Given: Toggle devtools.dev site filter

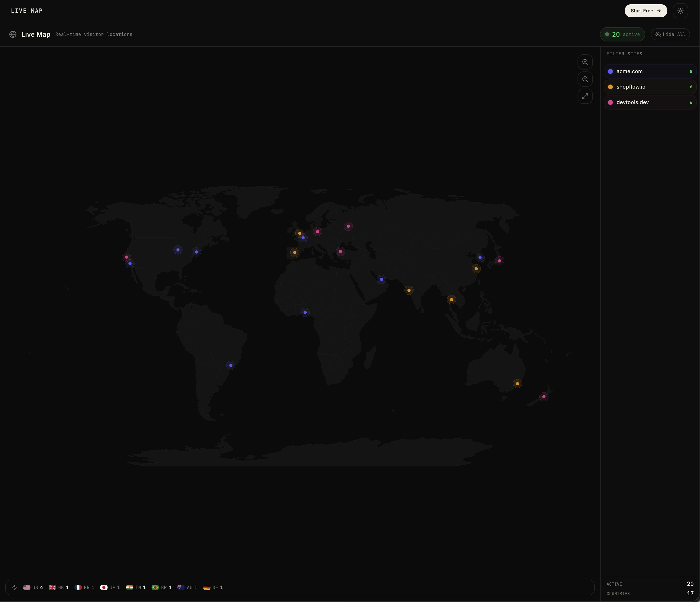Looking at the screenshot, I should 649,102.
